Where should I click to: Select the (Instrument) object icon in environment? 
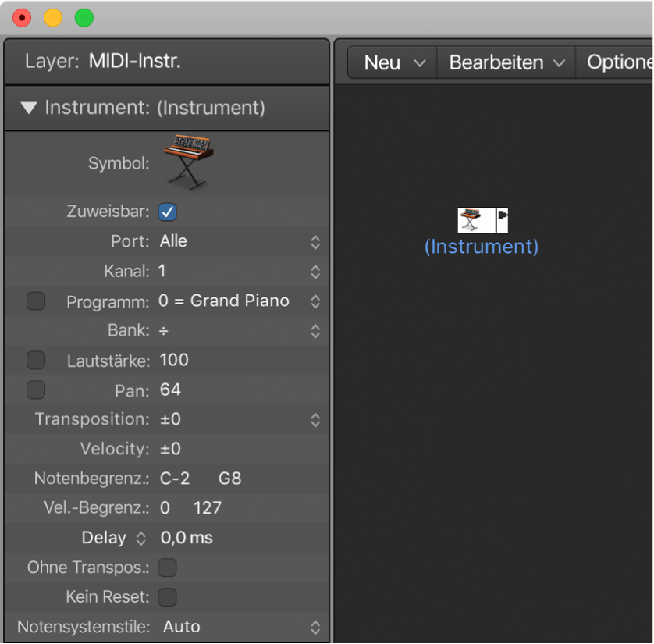pos(476,220)
